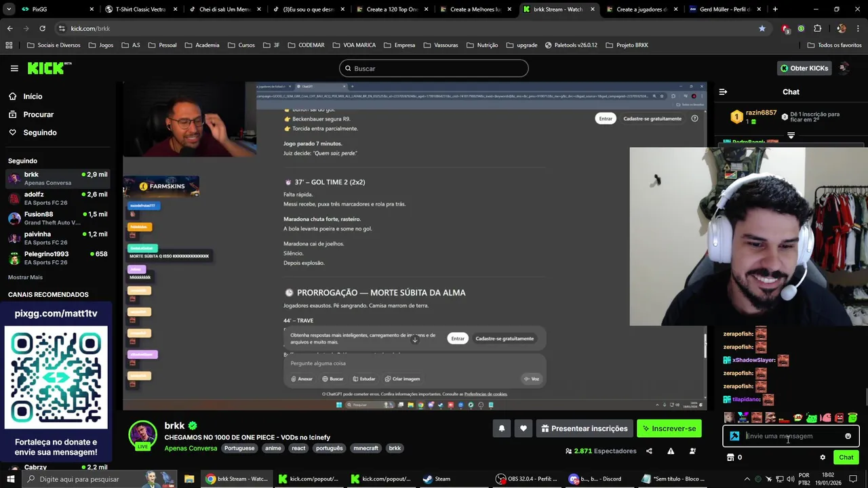
Task: Expand Mostrar Mais in followed list
Action: (x=25, y=277)
